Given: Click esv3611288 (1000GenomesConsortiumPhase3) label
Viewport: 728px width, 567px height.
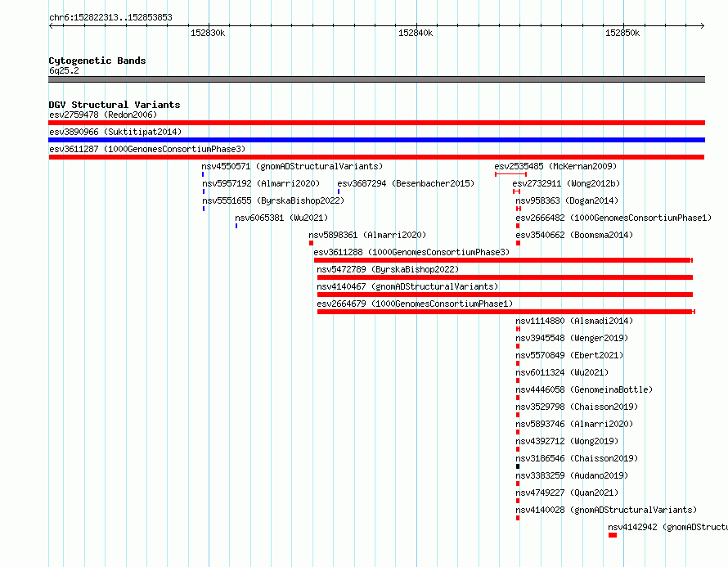Looking at the screenshot, I should [x=411, y=252].
